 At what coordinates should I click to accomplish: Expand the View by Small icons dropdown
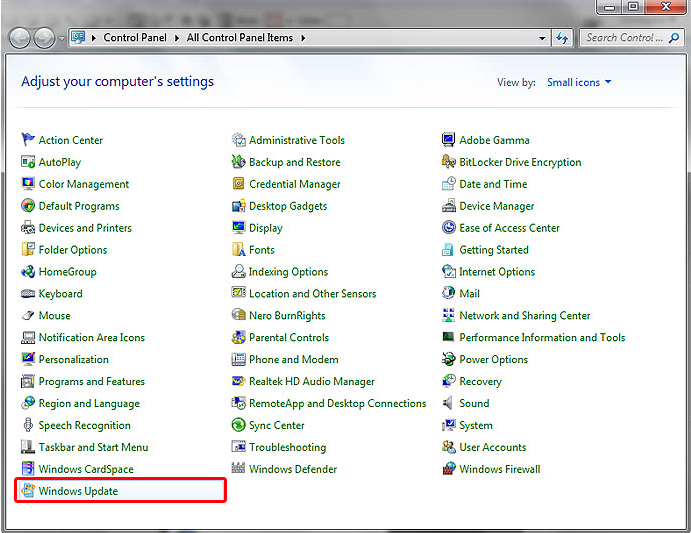pyautogui.click(x=579, y=82)
